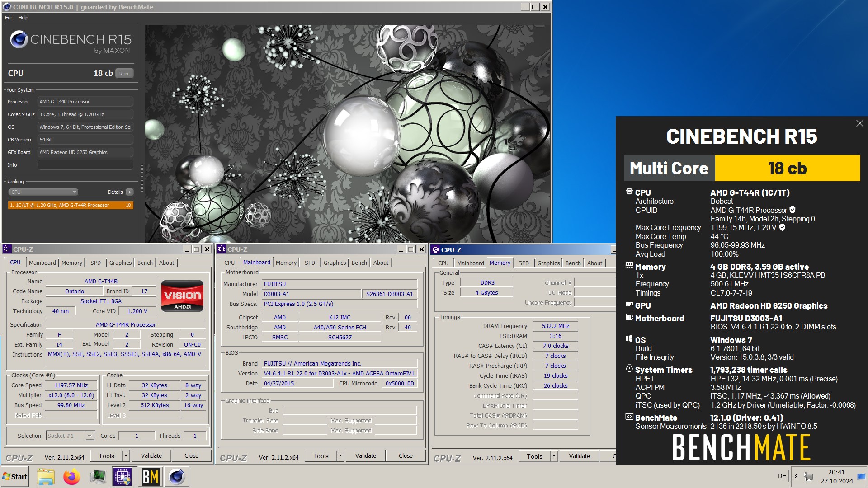Image resolution: width=868 pixels, height=488 pixels.
Task: Open Bench tab in Memory CPU-Z window
Action: [573, 263]
